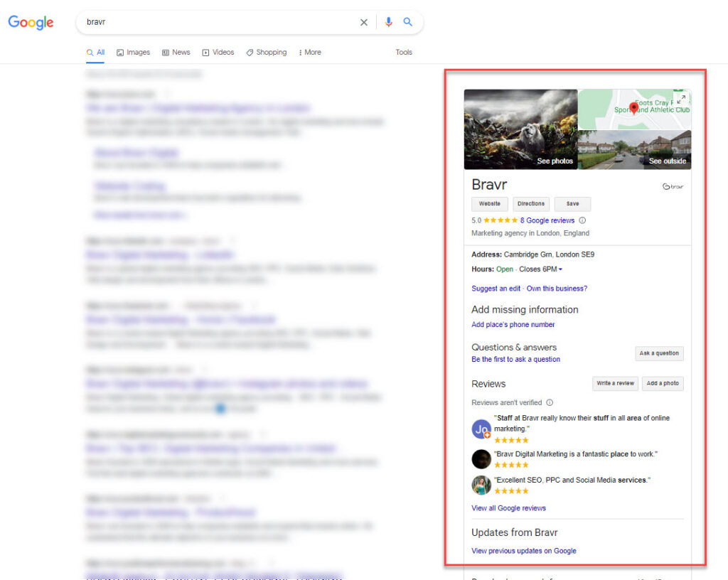The width and height of the screenshot is (728, 580).
Task: Click the Own this business? link
Action: coord(557,289)
